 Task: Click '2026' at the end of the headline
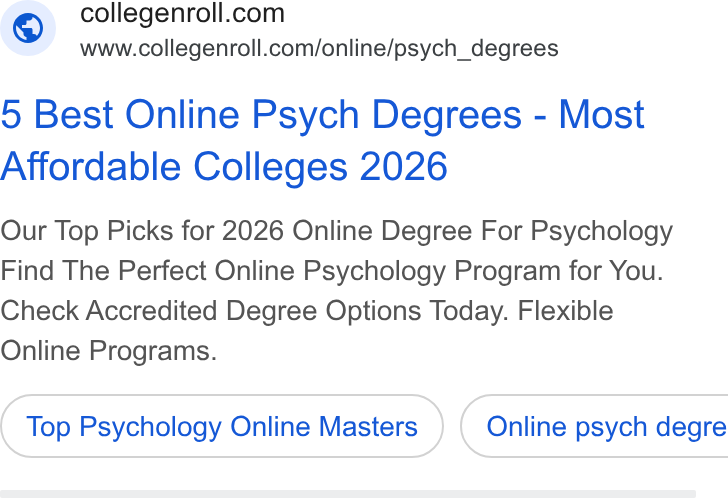tap(403, 167)
